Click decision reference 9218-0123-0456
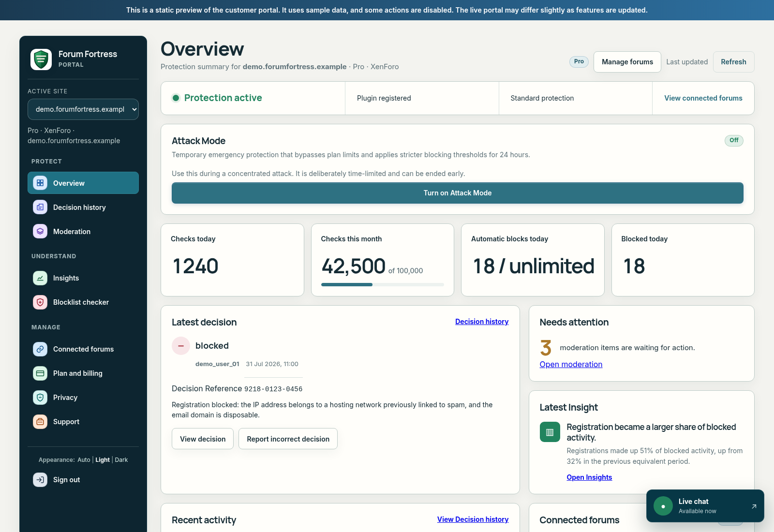The image size is (774, 532). coord(273,389)
